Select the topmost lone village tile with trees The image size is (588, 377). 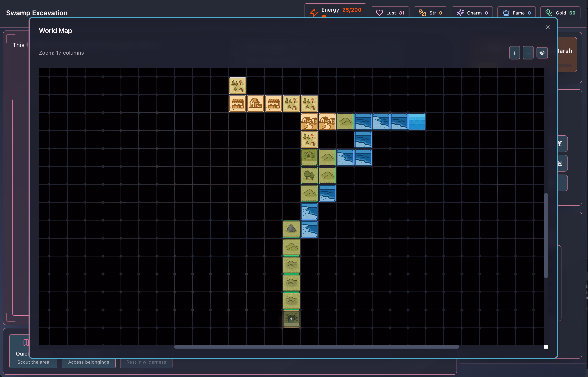[x=237, y=86]
